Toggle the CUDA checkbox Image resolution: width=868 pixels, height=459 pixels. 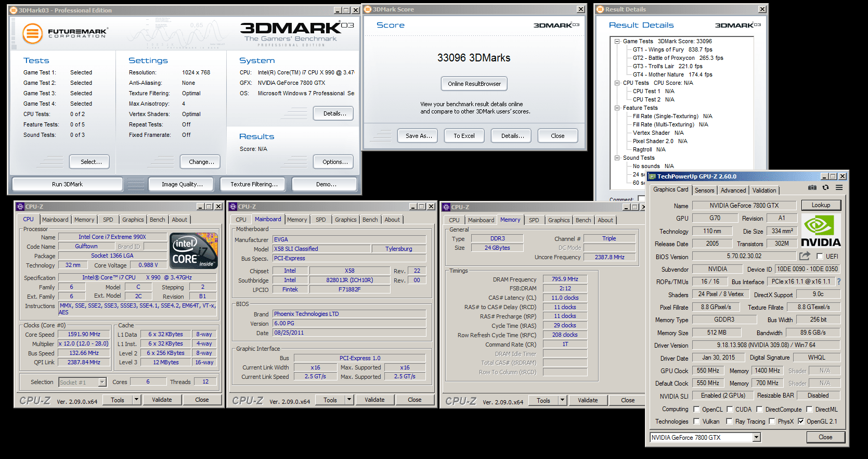point(730,410)
